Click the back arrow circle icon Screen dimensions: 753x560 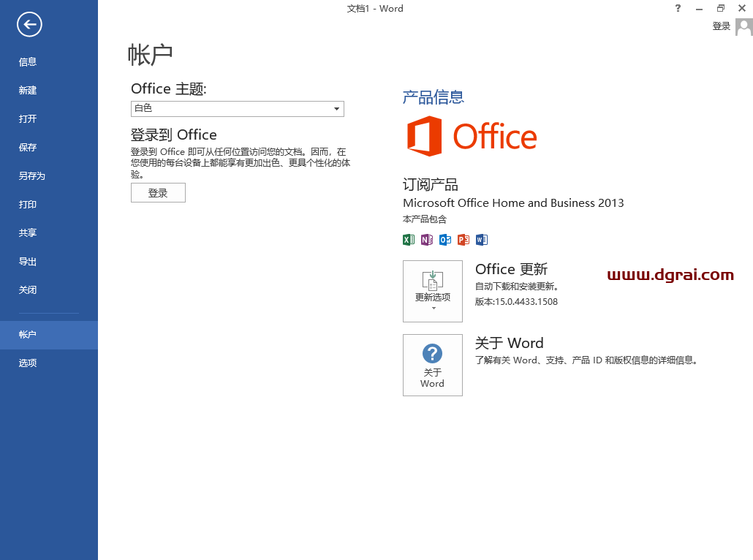click(29, 25)
